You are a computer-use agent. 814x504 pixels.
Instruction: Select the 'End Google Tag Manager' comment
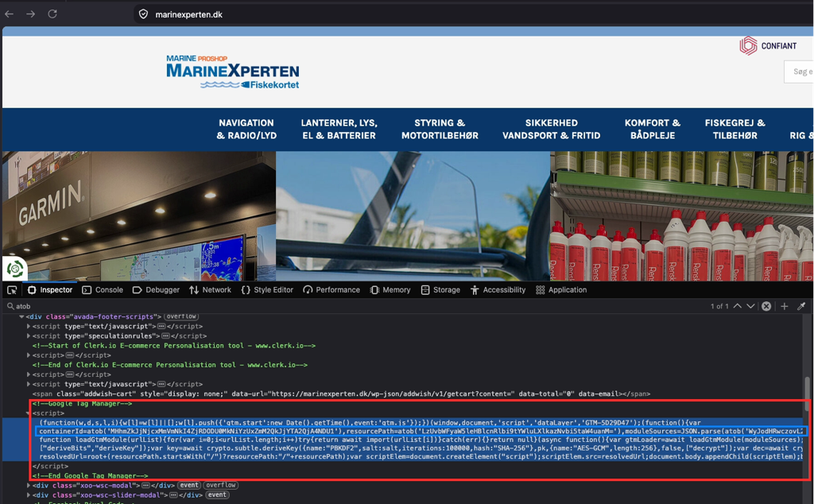(91, 475)
